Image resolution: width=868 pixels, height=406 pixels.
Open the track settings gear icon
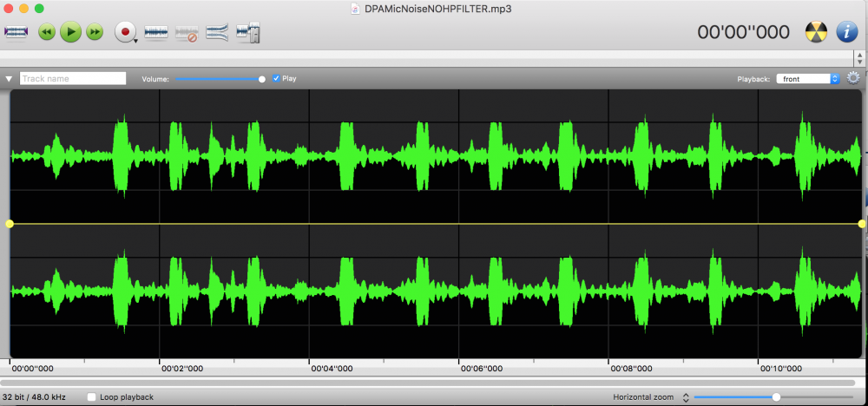(x=853, y=79)
